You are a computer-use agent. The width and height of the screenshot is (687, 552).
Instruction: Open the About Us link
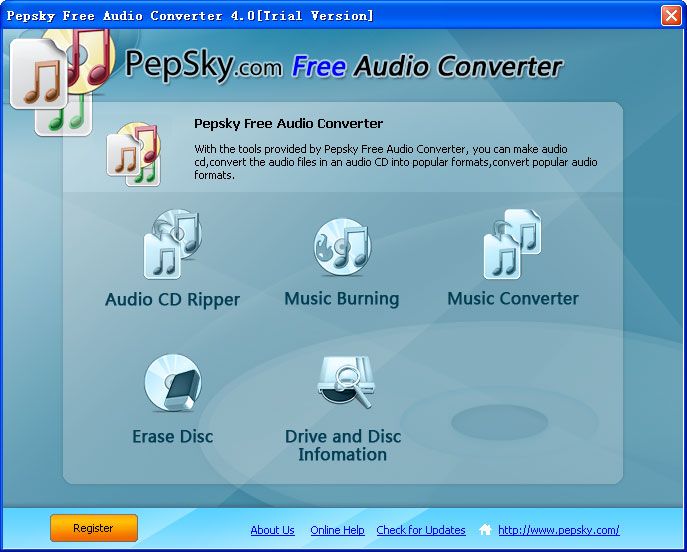tap(272, 530)
